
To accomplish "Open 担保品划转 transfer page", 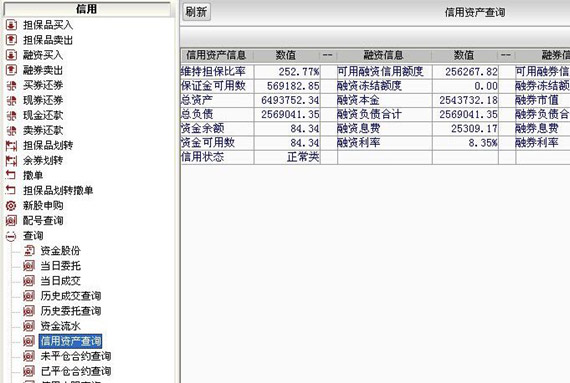I will [x=48, y=145].
